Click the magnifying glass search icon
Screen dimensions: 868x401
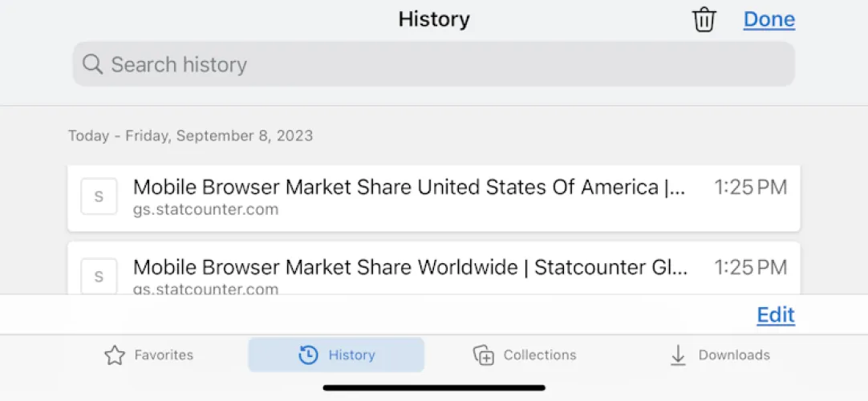click(x=92, y=64)
